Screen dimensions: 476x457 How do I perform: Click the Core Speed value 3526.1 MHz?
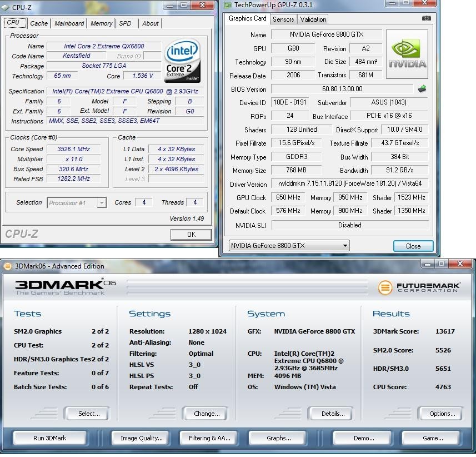tap(73, 149)
